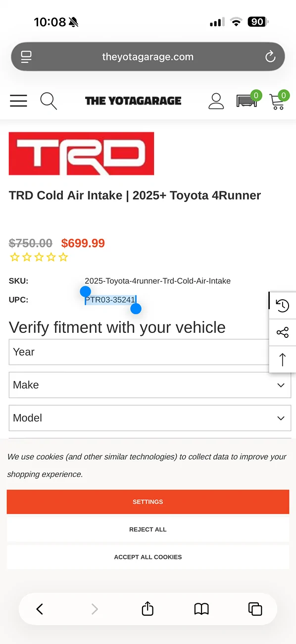The image size is (296, 644).
Task: Click the recently viewed history icon
Action: (283, 305)
